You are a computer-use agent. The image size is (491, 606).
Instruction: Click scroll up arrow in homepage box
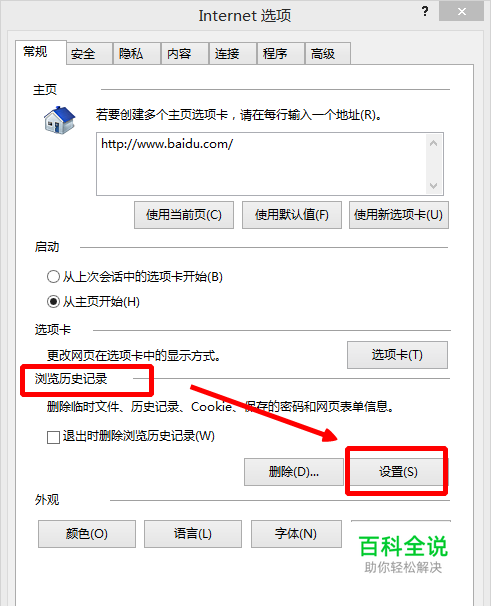tap(433, 143)
